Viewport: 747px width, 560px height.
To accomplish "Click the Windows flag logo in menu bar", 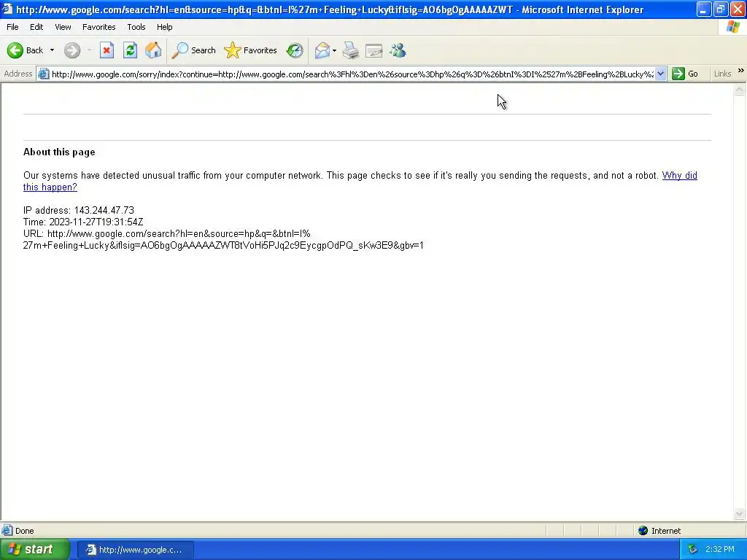I will pyautogui.click(x=733, y=27).
